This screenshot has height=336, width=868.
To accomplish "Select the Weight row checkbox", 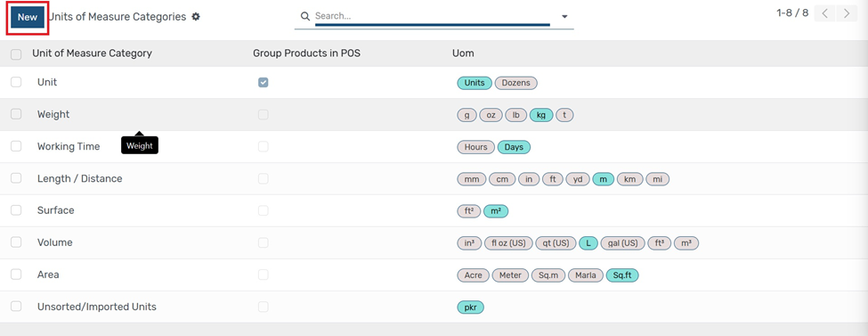I will 16,114.
